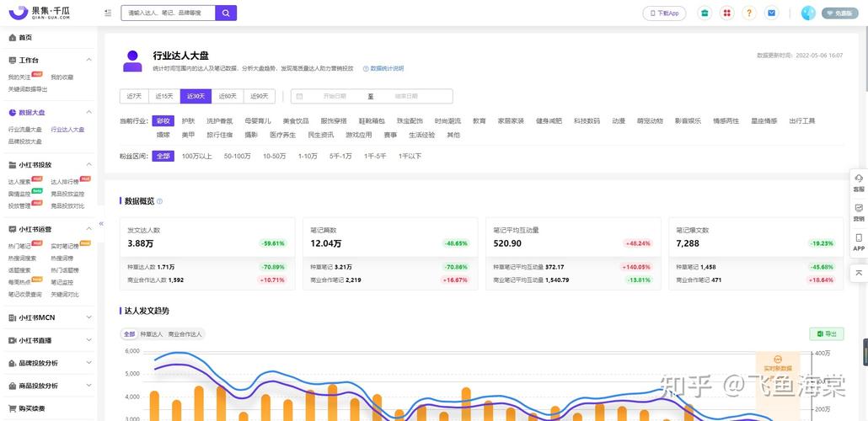Open the green toolbox icon in header
Image resolution: width=868 pixels, height=421 pixels.
click(705, 13)
